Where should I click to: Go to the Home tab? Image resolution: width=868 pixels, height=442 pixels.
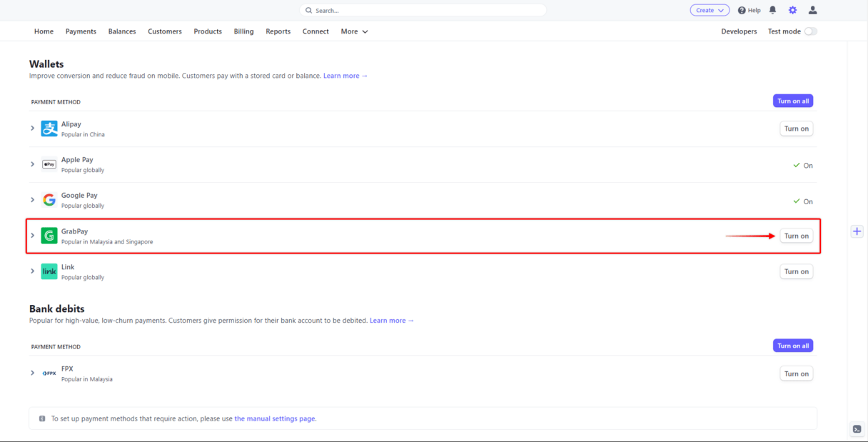[44, 31]
